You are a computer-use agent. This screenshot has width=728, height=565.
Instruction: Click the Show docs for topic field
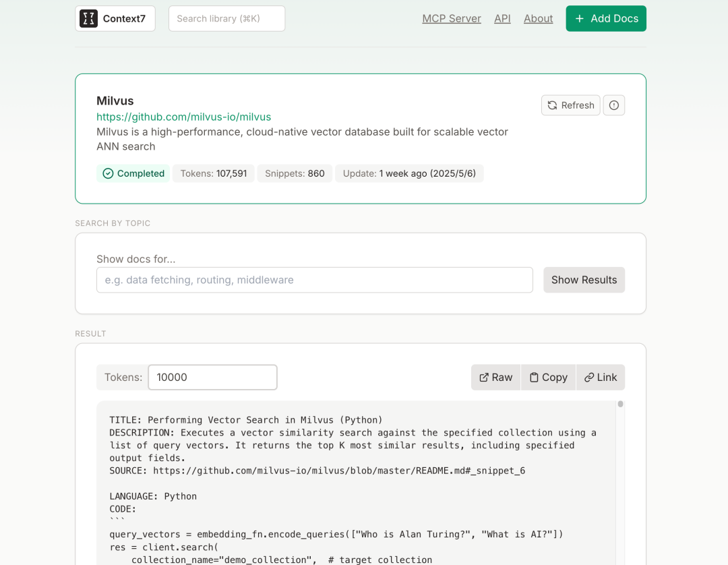(x=314, y=280)
